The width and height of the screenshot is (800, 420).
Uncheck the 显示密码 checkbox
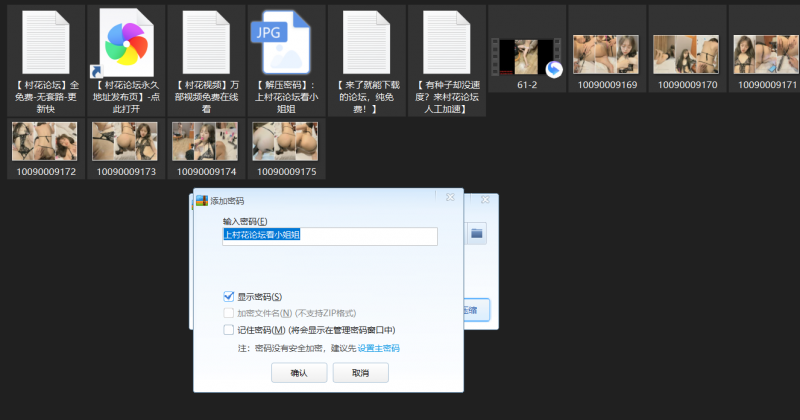pos(229,297)
